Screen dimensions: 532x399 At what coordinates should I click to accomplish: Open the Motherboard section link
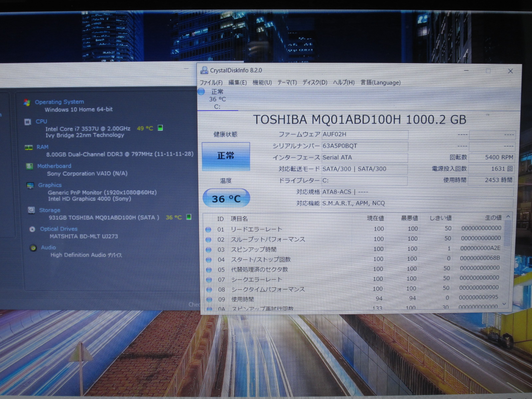(54, 166)
